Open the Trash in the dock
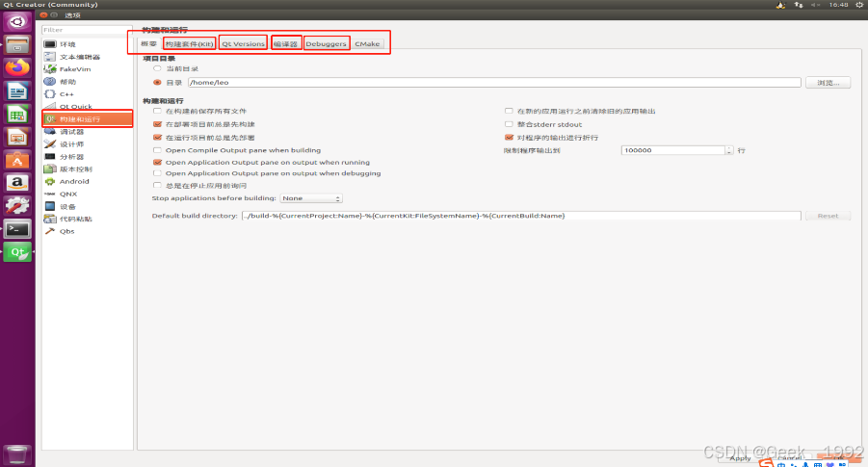Image resolution: width=868 pixels, height=467 pixels. tap(17, 454)
